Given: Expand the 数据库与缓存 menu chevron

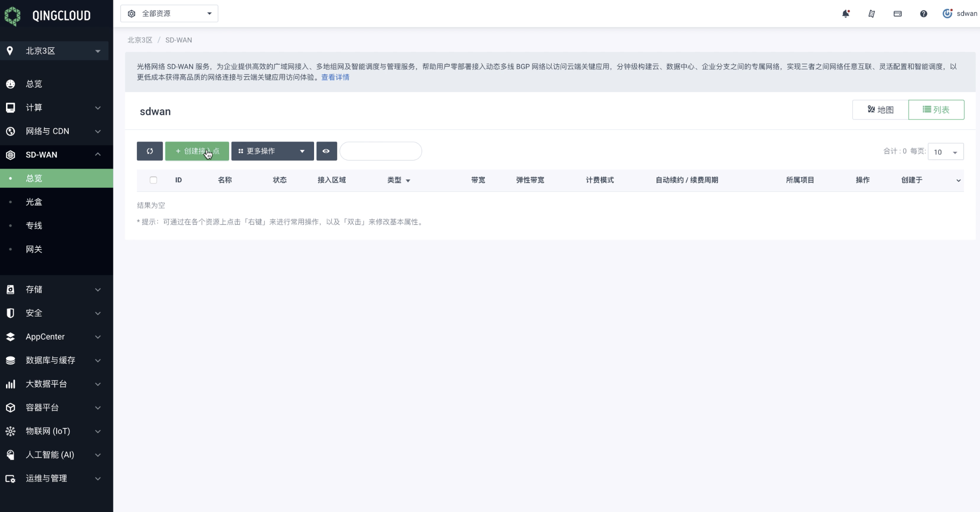Looking at the screenshot, I should coord(98,361).
